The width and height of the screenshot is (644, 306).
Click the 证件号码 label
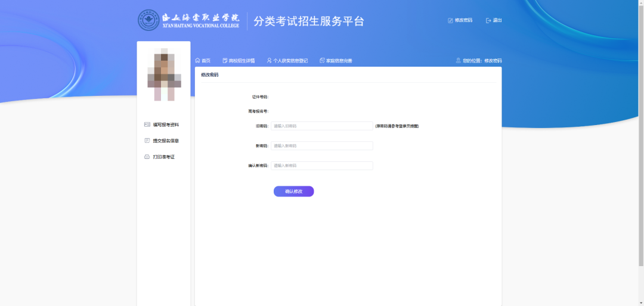(x=260, y=97)
